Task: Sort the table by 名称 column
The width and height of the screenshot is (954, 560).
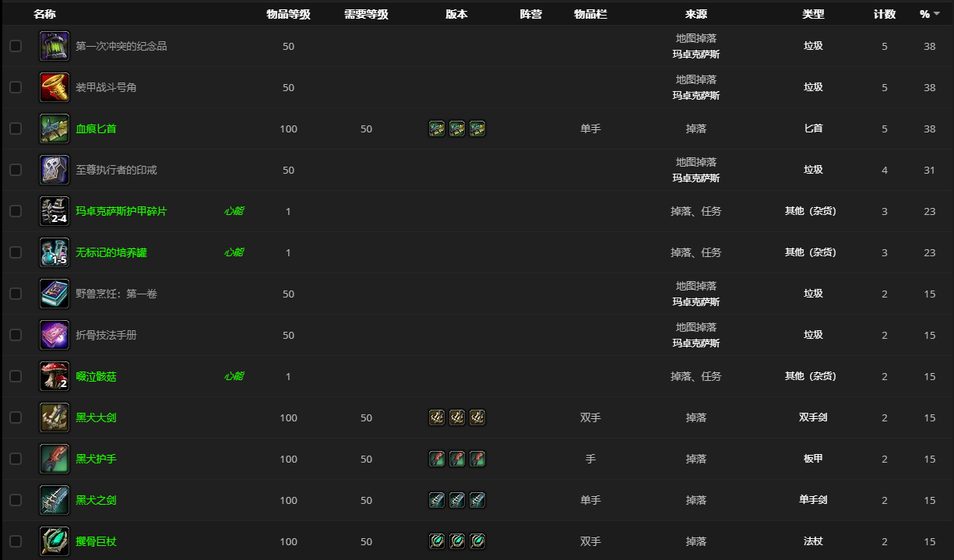Action: pyautogui.click(x=44, y=14)
